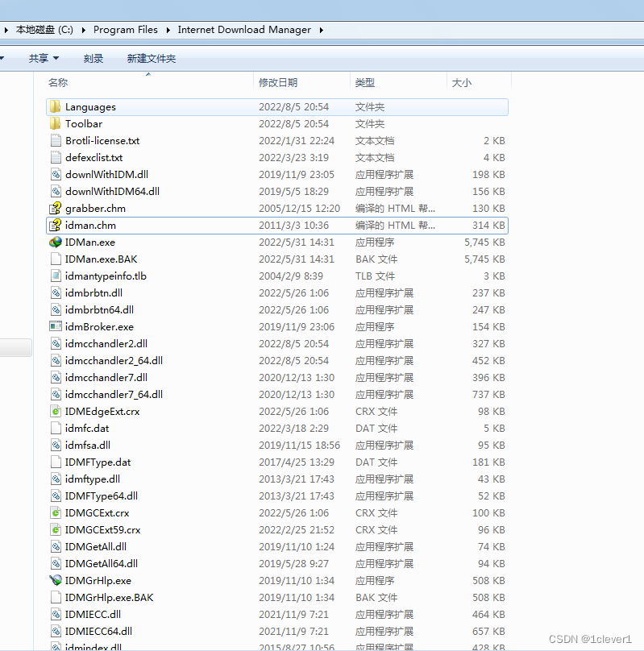The height and width of the screenshot is (651, 644).
Task: Select the IDMan.exe.BAK file icon
Action: click(x=56, y=259)
